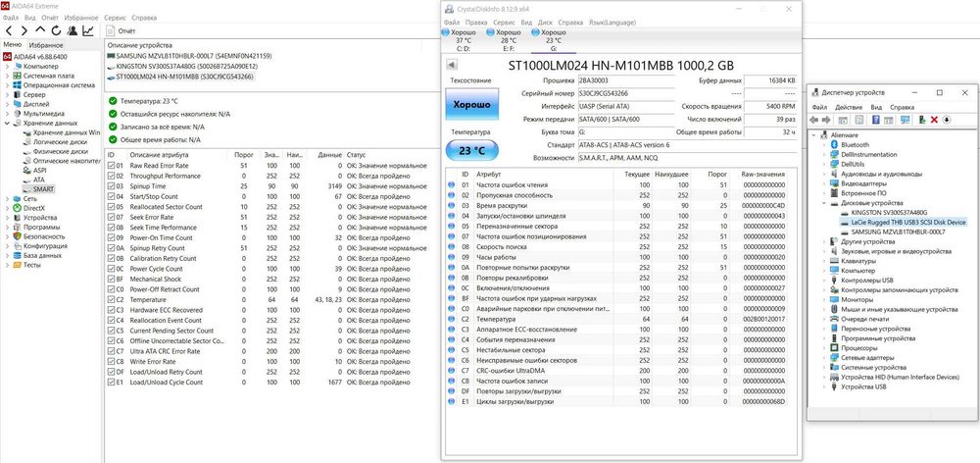The width and height of the screenshot is (980, 463).
Task: Click the AIDA64 back navigation arrow
Action: tap(9, 30)
